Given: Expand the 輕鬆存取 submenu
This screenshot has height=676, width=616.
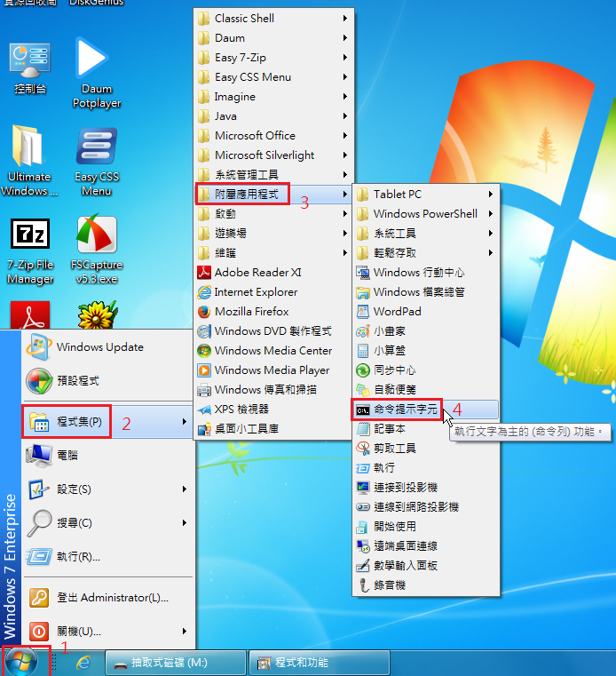Looking at the screenshot, I should [426, 252].
